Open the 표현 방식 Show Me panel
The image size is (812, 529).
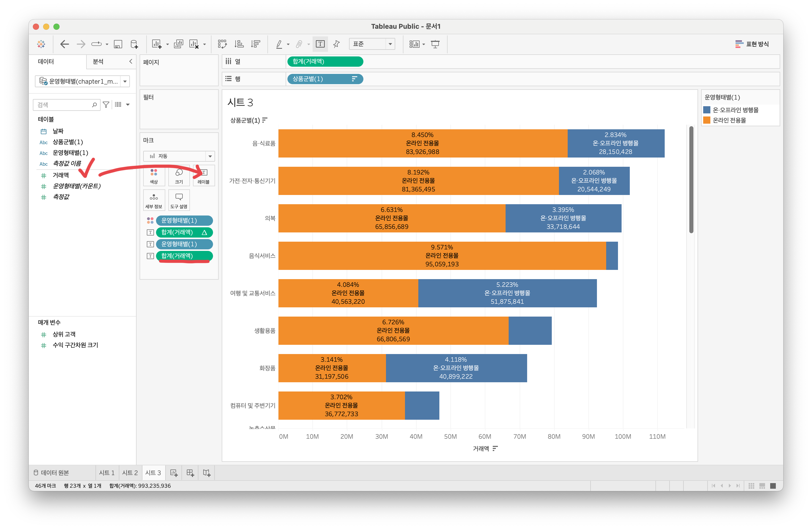click(752, 44)
